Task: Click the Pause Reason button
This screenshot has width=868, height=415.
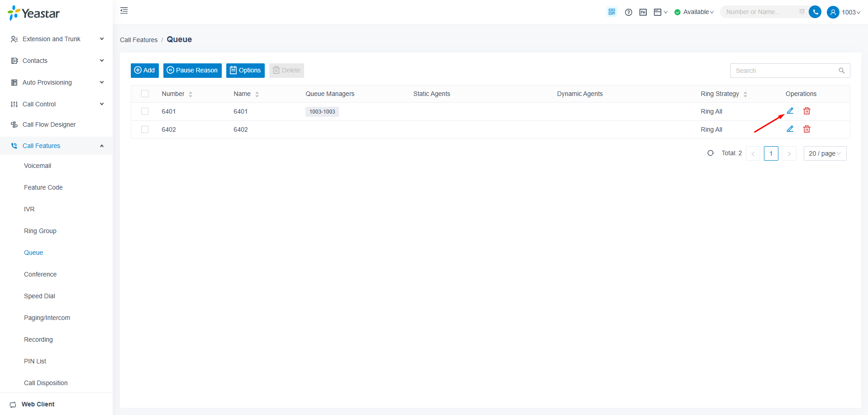Action: point(192,70)
